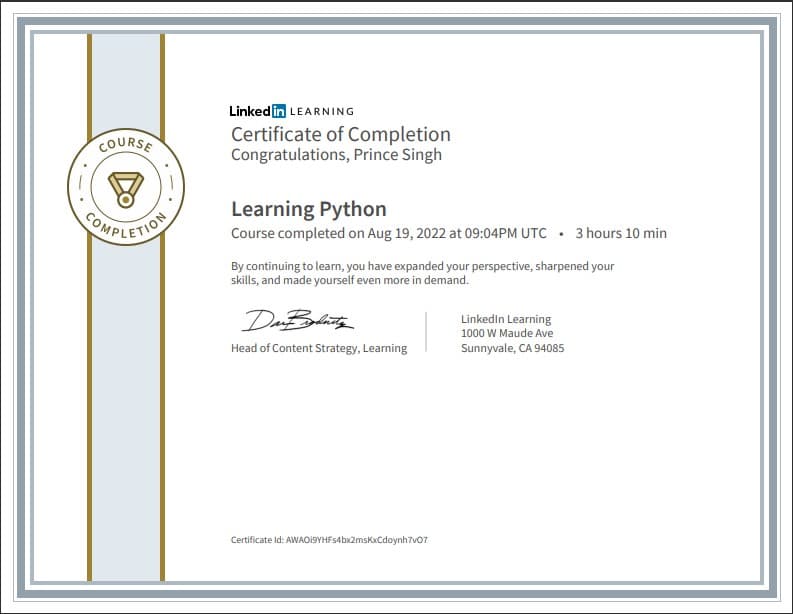Click the duration '3 hours 10 min'
This screenshot has width=793, height=614.
click(x=621, y=233)
